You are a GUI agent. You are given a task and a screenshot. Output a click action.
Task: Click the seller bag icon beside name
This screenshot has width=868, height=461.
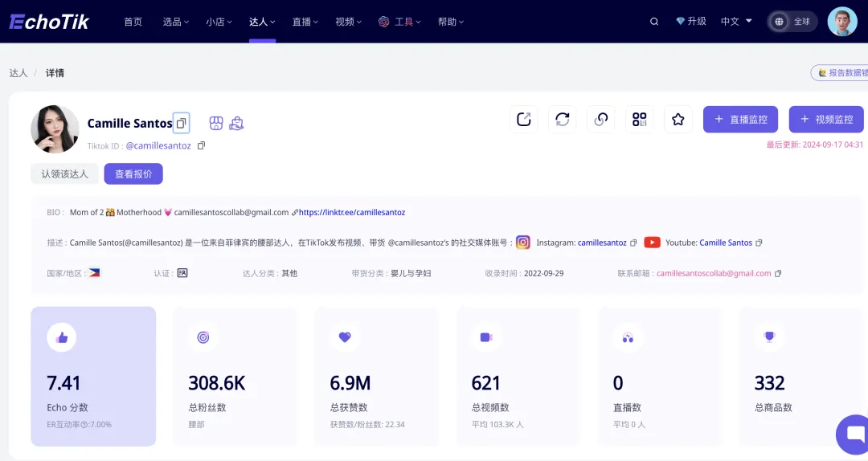[236, 123]
